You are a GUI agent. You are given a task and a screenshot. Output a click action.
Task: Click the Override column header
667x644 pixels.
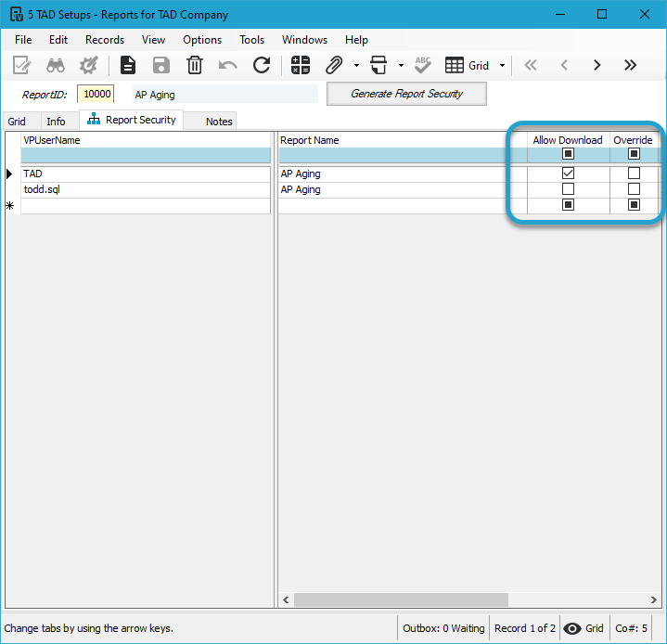pyautogui.click(x=634, y=140)
